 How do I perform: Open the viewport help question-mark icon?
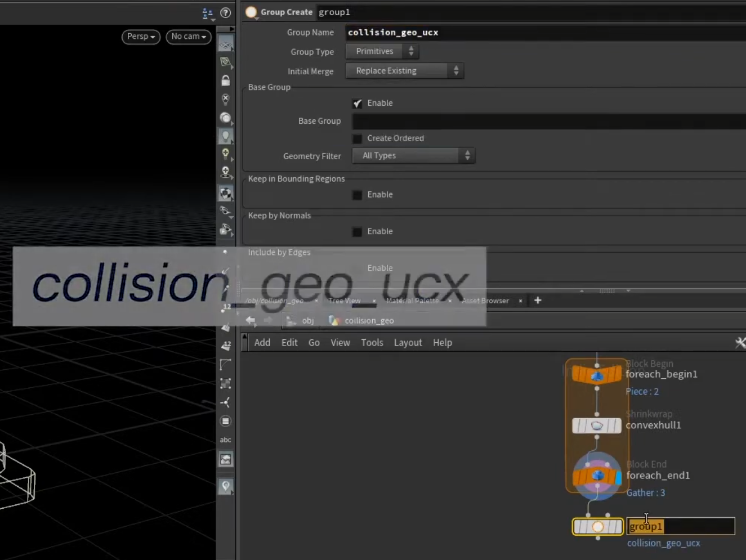click(x=226, y=12)
